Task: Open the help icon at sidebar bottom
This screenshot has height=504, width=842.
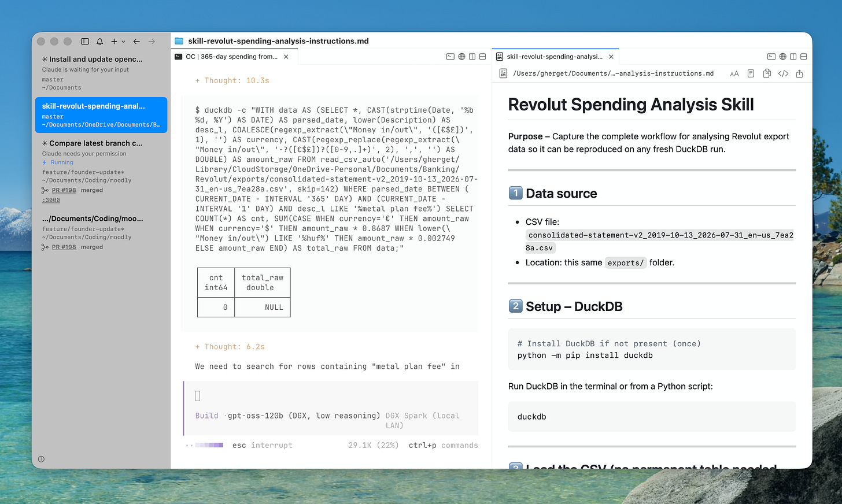Action: point(41,459)
